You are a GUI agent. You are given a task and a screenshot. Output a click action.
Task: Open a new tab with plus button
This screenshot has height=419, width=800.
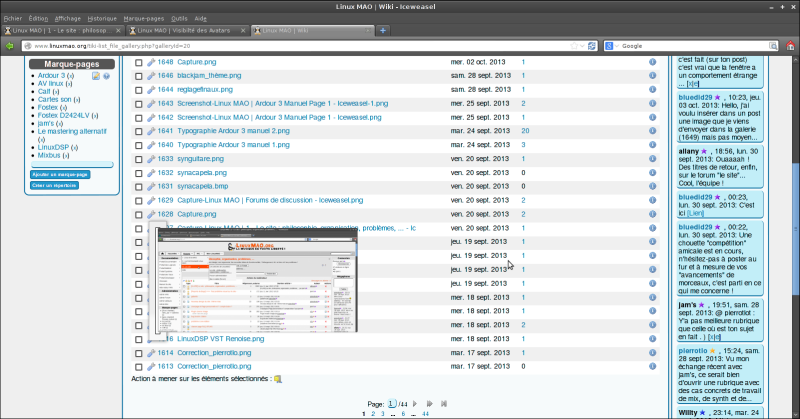[x=383, y=31]
